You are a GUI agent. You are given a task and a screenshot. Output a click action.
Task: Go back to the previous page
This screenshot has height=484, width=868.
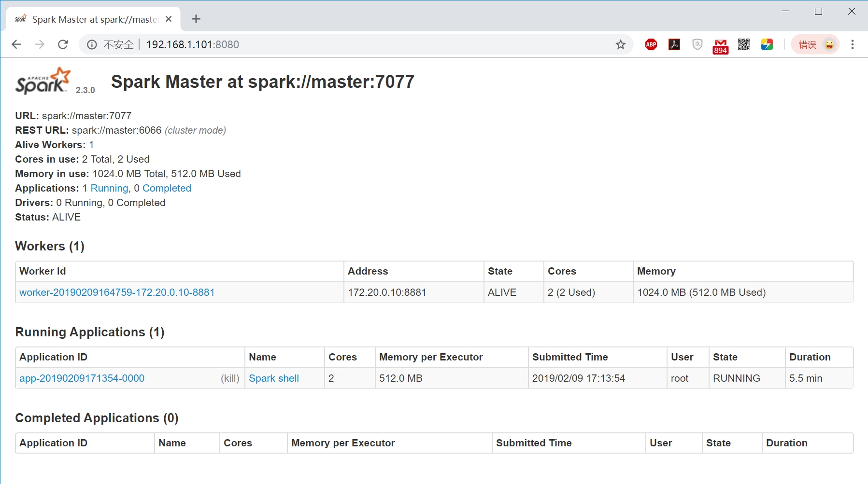[x=16, y=44]
